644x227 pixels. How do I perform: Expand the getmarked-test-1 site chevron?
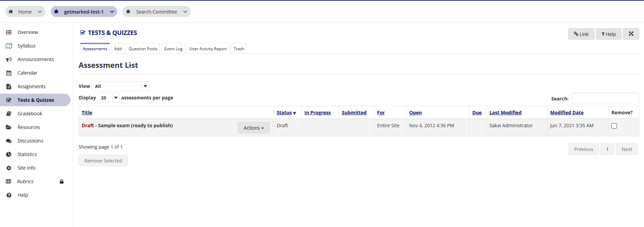[x=112, y=12]
